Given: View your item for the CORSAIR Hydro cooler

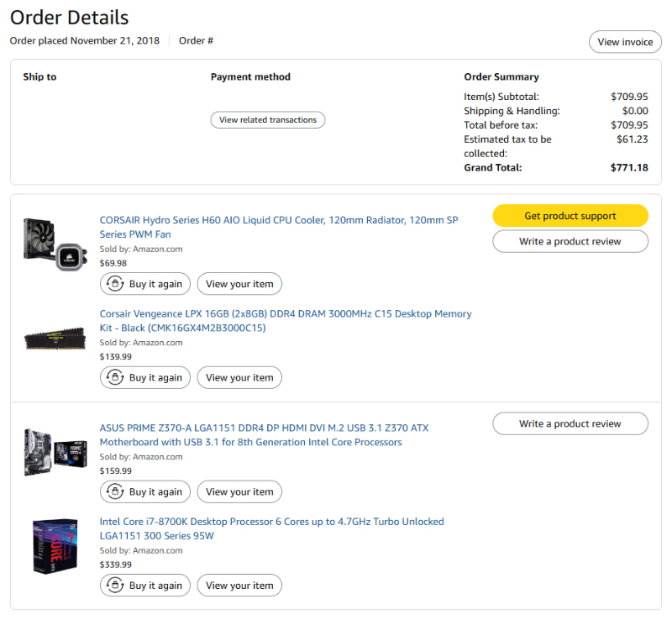Looking at the screenshot, I should [239, 284].
